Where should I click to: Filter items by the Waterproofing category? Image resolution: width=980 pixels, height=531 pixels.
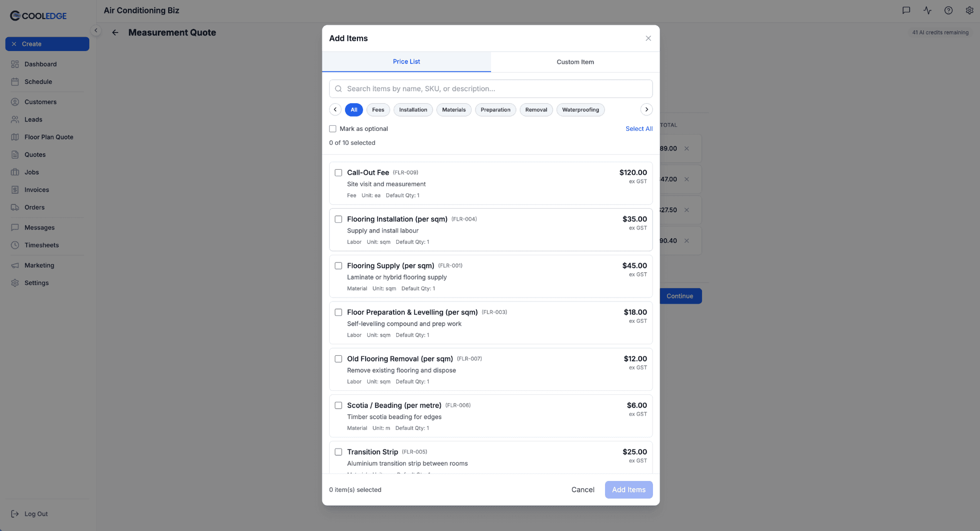tap(580, 110)
